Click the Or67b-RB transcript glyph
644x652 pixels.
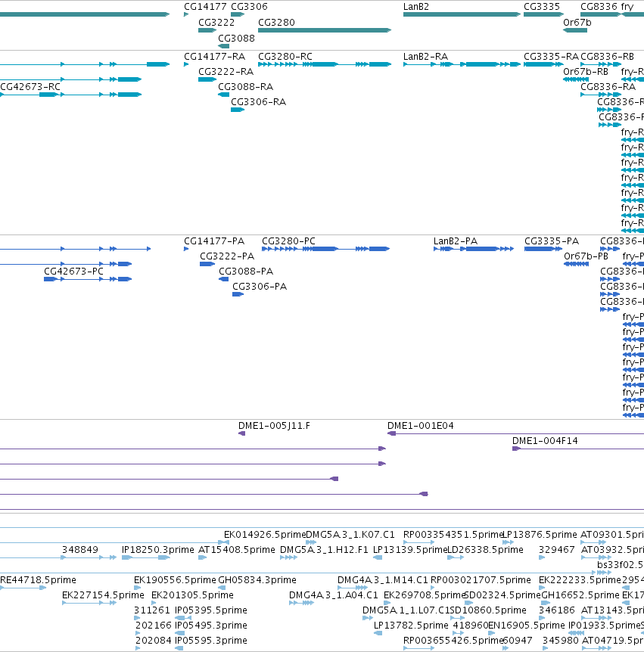coord(576,79)
